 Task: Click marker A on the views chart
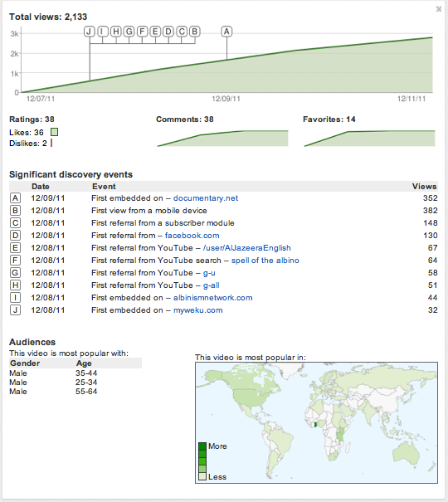pos(226,32)
